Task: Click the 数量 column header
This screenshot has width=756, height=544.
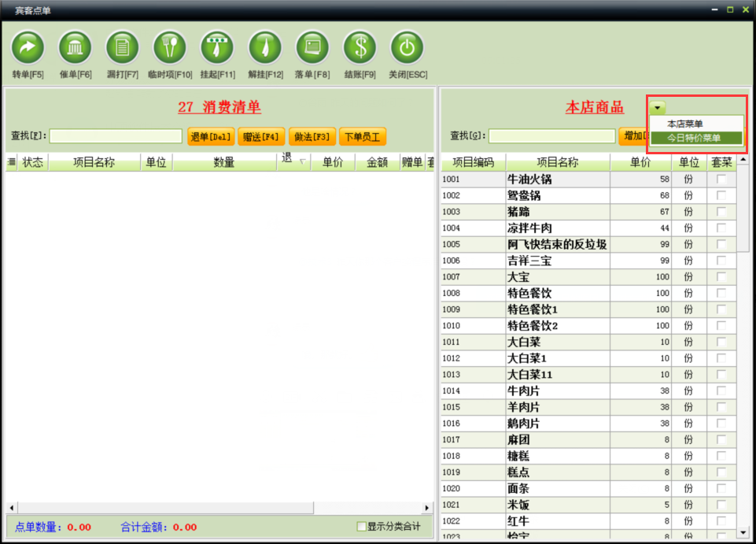Action: tap(224, 162)
